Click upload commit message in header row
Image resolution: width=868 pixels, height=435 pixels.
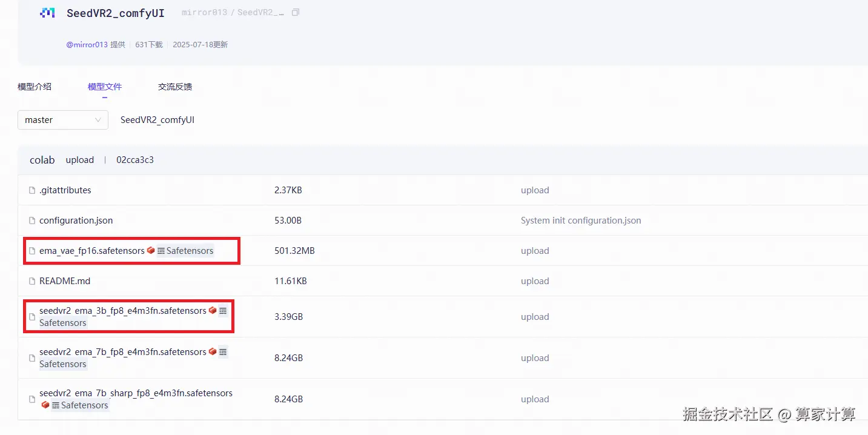click(x=80, y=160)
